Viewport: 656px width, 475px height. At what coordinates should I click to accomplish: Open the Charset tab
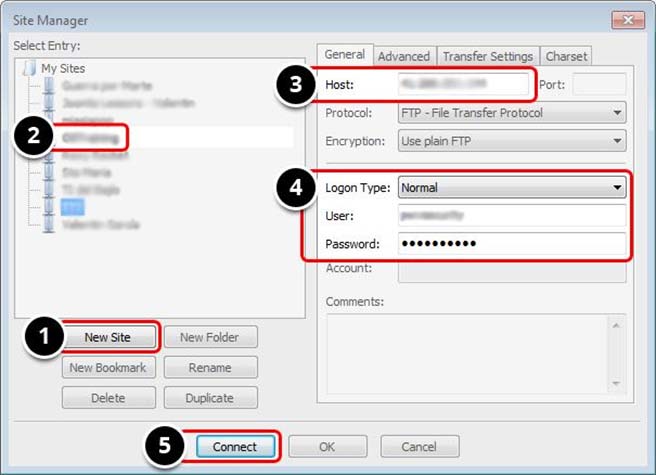566,56
